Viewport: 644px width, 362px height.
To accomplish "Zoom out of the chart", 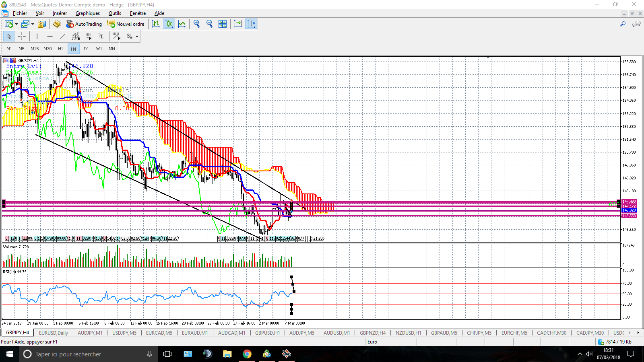I will (x=209, y=24).
